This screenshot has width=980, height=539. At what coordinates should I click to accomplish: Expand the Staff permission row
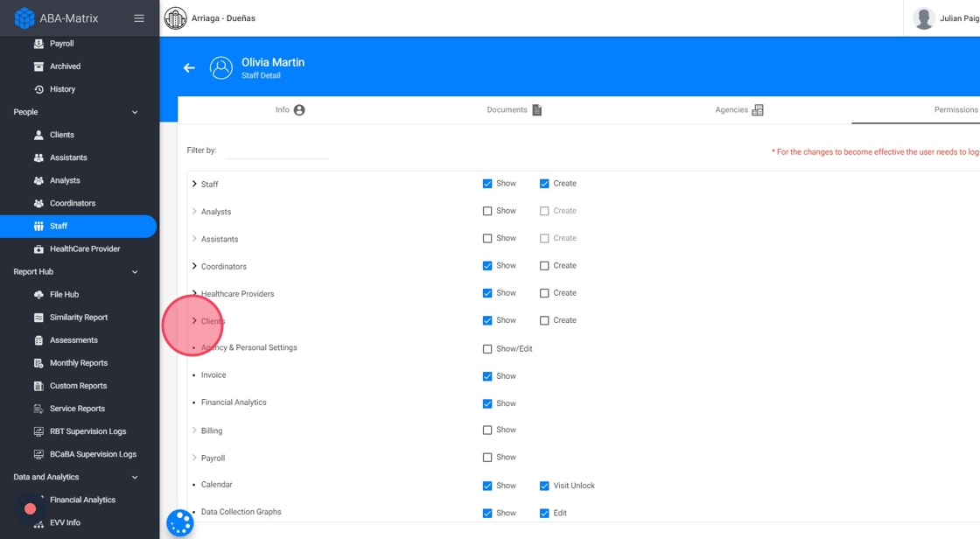194,184
